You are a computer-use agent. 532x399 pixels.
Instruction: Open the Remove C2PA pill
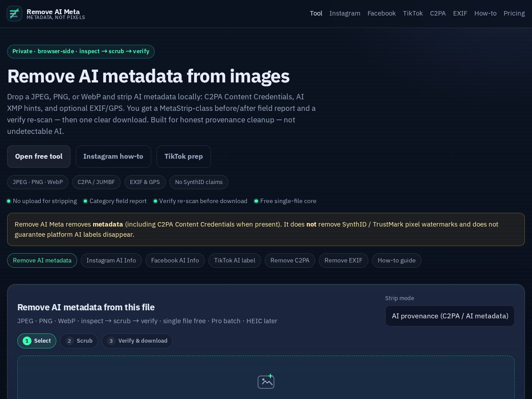pos(290,261)
